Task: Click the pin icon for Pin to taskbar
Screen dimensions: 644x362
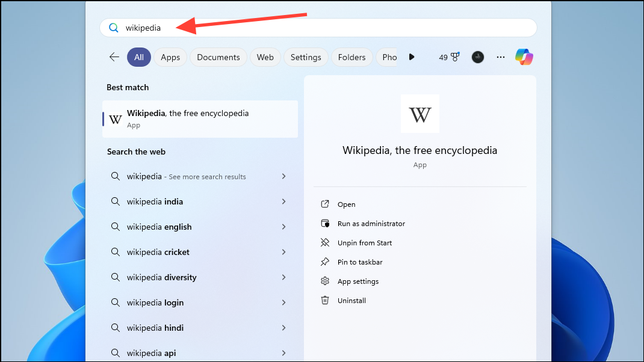Action: point(325,262)
